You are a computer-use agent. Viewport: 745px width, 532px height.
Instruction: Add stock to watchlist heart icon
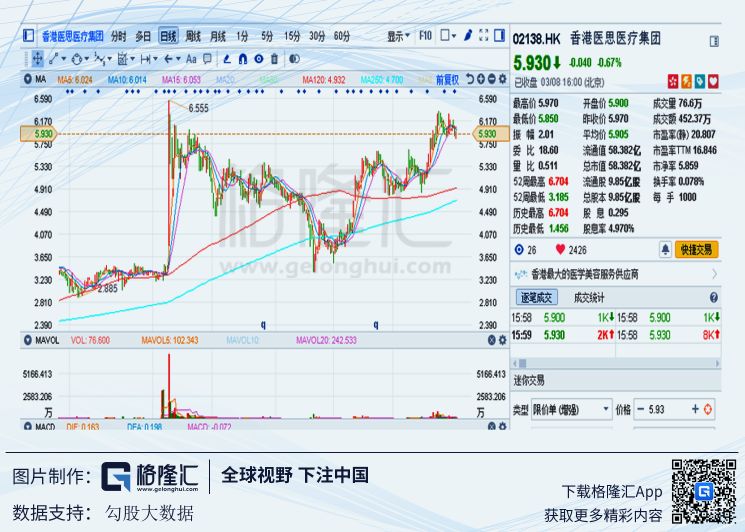713,81
